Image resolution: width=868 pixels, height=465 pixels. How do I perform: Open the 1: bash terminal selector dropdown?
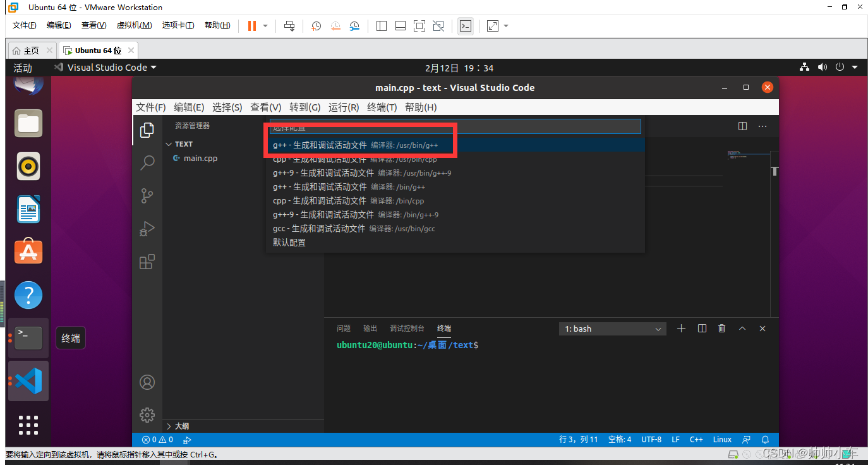tap(613, 329)
